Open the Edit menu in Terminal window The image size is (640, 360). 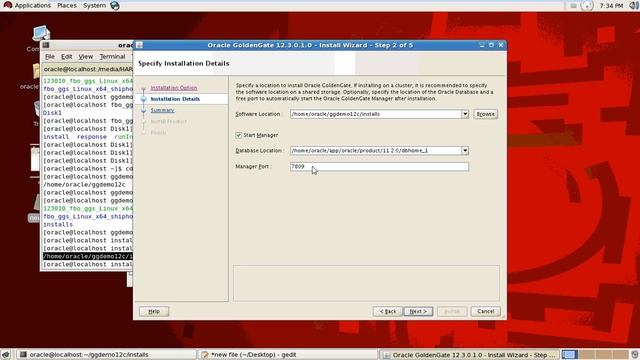67,57
